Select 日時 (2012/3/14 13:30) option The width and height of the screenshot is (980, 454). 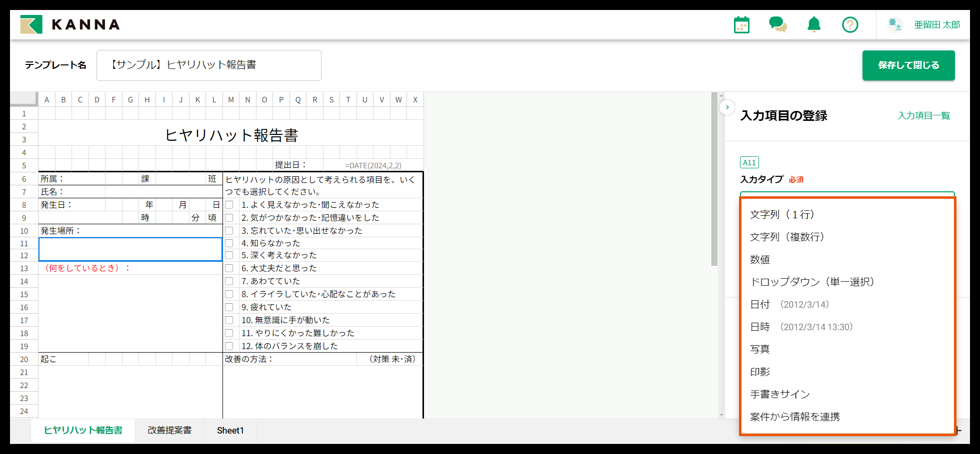847,327
